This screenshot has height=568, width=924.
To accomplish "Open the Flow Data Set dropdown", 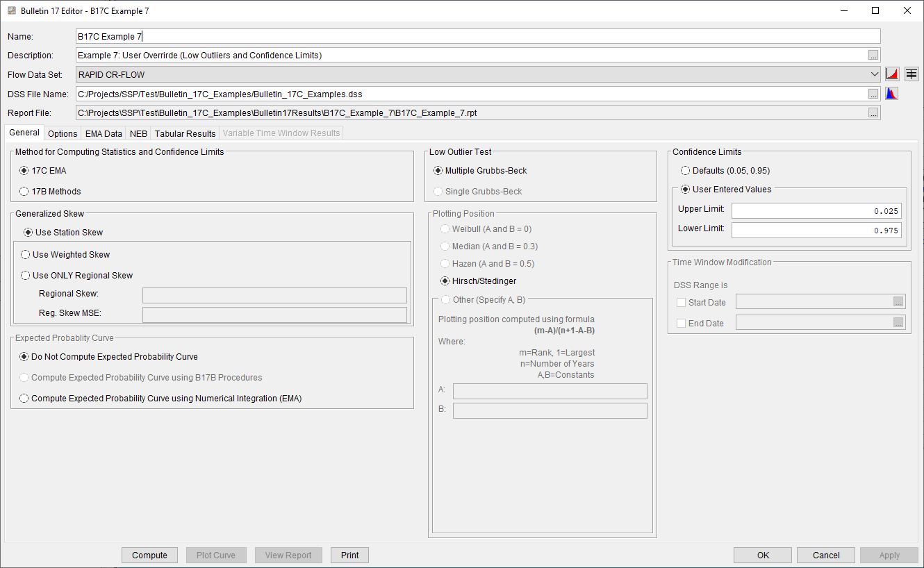I will point(874,74).
